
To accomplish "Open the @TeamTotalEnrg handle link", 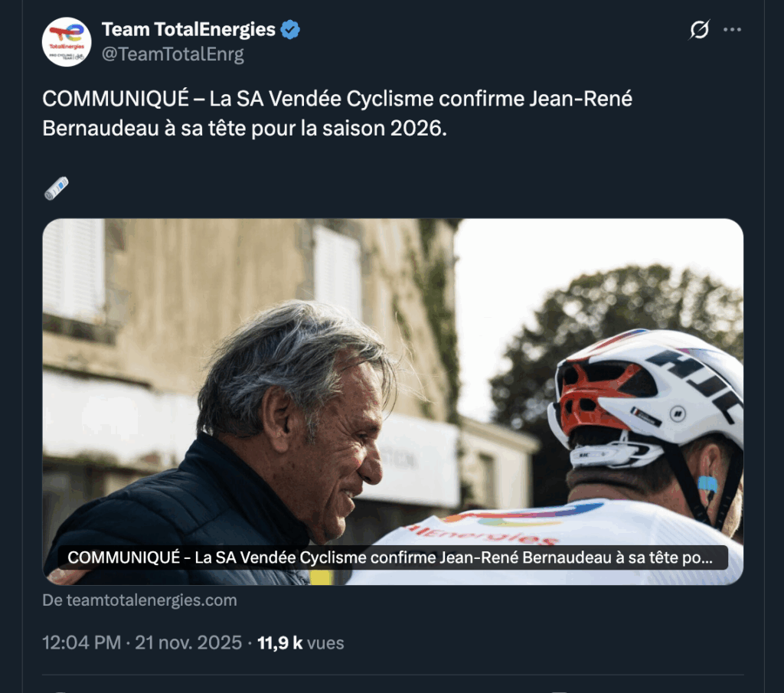I will tap(172, 54).
